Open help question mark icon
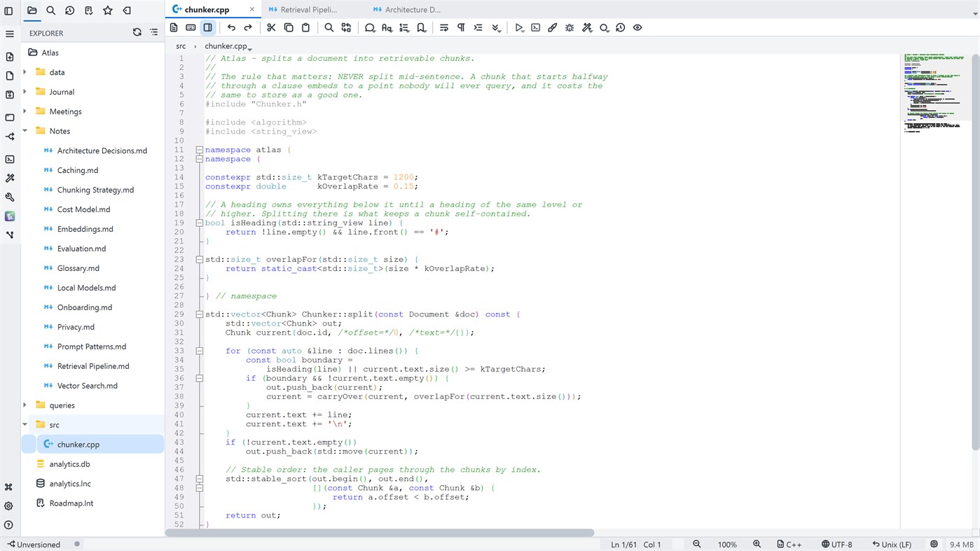The width and height of the screenshot is (980, 551). pos(9,525)
